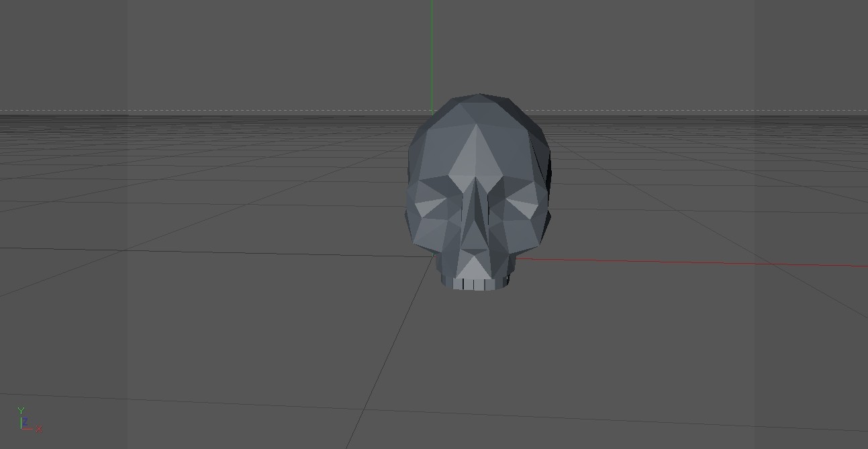Click the Y axis label on the orientation gizmo
This screenshot has height=449, width=868.
[x=21, y=410]
